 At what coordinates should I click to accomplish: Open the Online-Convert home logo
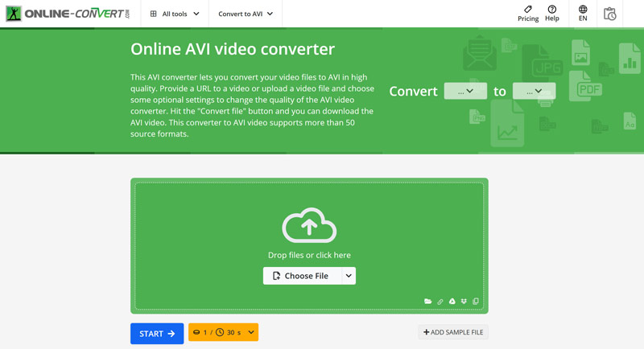click(68, 14)
